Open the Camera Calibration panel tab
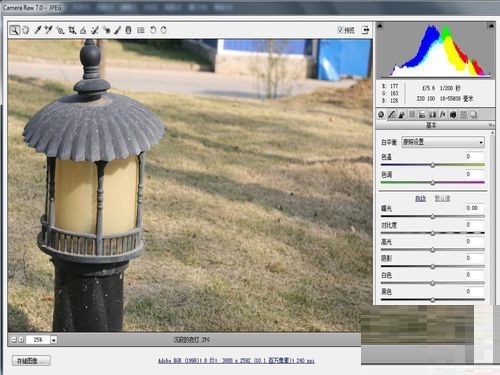 tap(453, 115)
